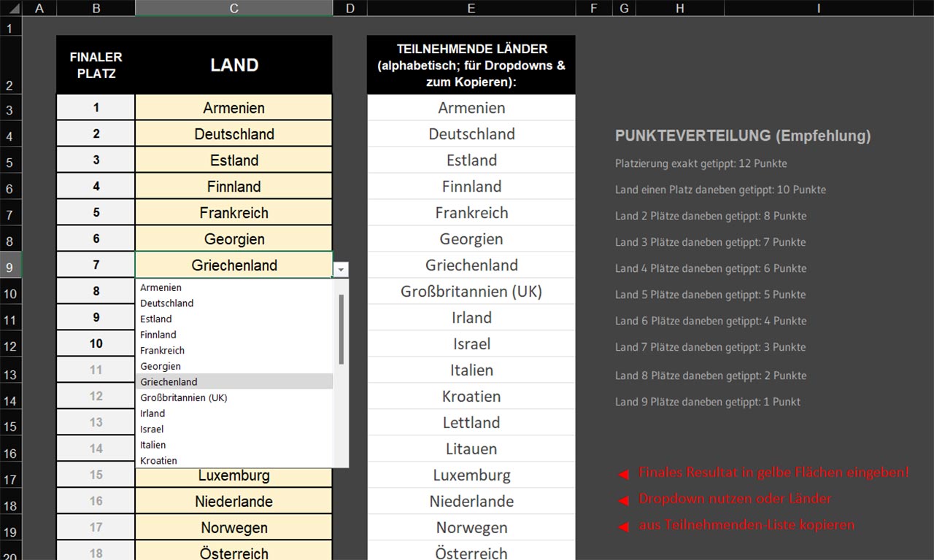The width and height of the screenshot is (934, 560).
Task: Select row 9 header
Action: pyautogui.click(x=10, y=267)
